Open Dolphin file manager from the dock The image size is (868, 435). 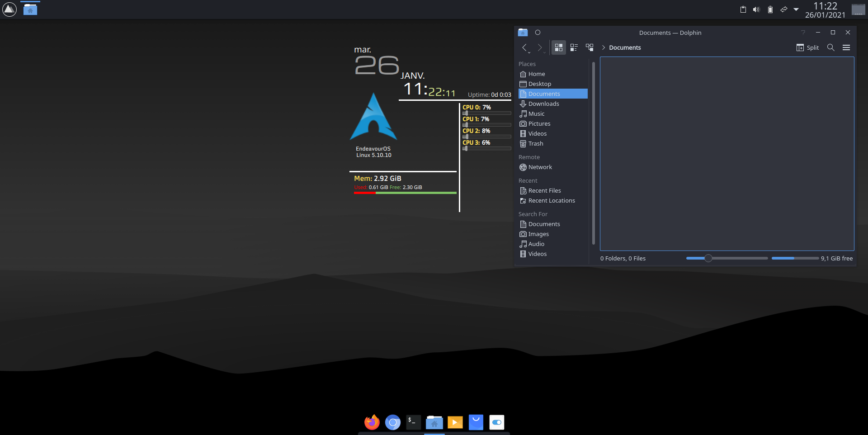434,422
